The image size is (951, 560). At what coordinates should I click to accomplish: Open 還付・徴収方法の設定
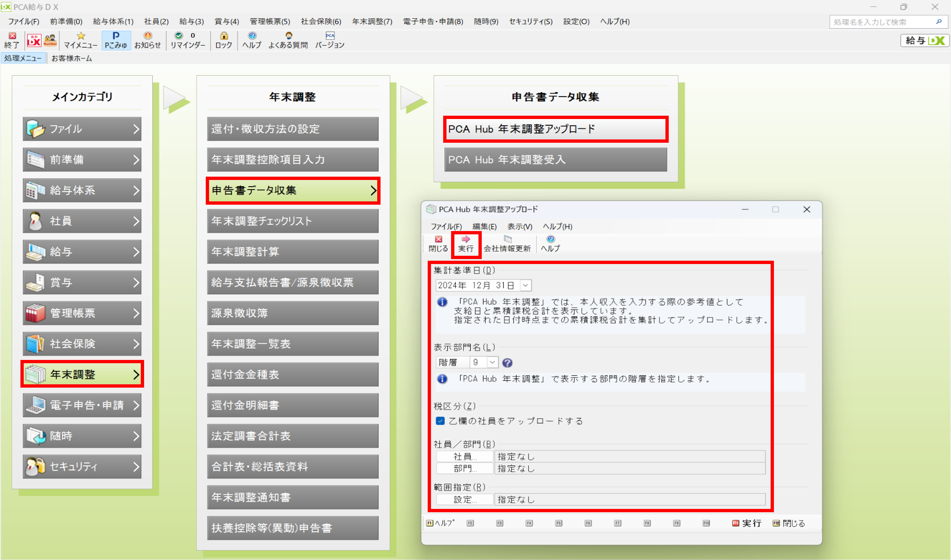[292, 129]
